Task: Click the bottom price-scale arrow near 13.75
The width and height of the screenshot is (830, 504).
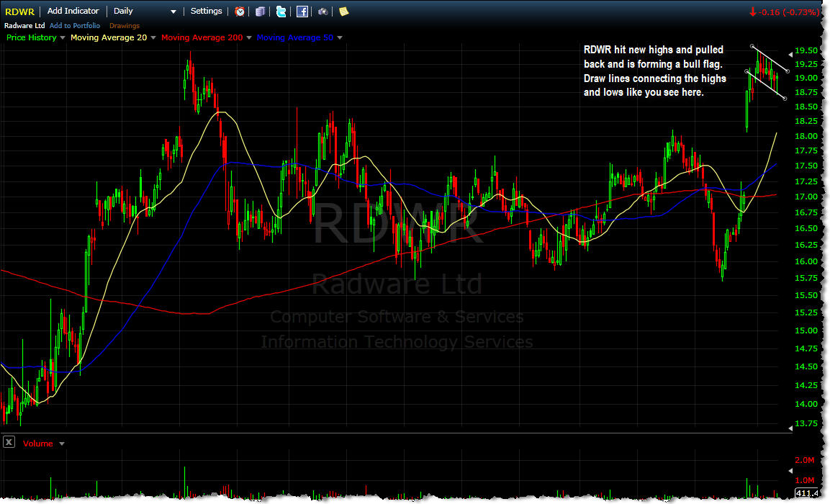Action: pos(790,428)
